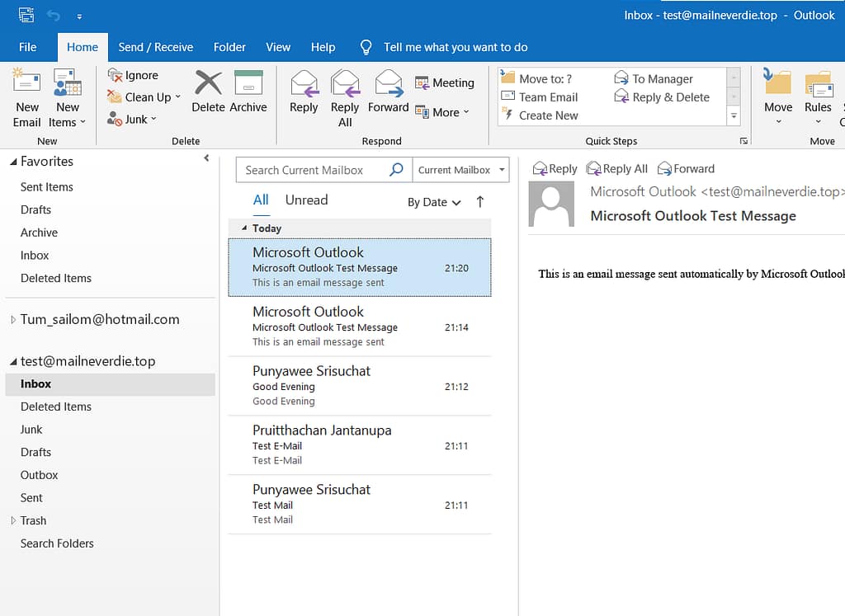
Task: Archive the selected message
Action: 248,93
